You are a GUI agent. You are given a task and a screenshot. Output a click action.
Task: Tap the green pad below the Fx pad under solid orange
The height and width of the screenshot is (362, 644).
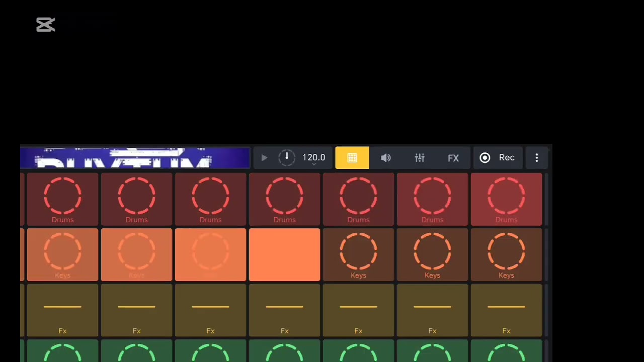(x=284, y=351)
